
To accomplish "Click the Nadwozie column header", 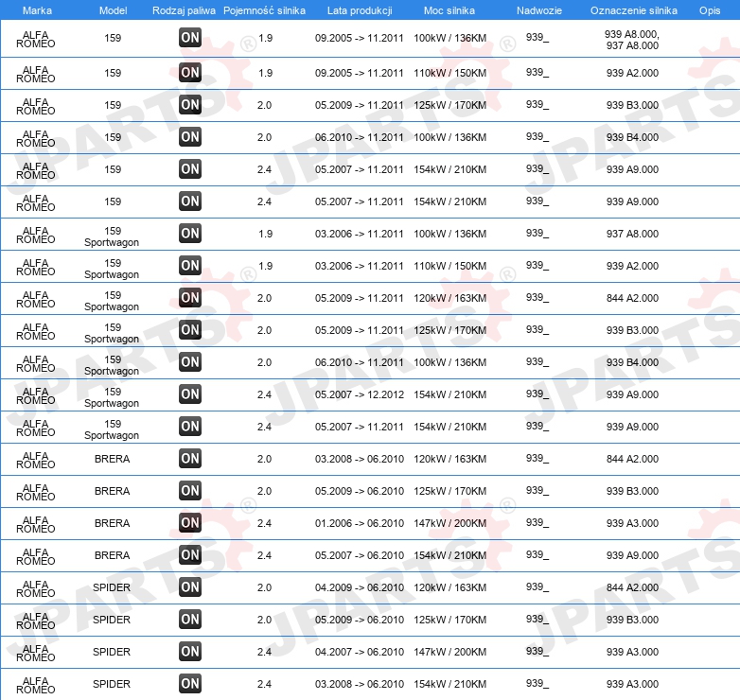I will tap(539, 10).
